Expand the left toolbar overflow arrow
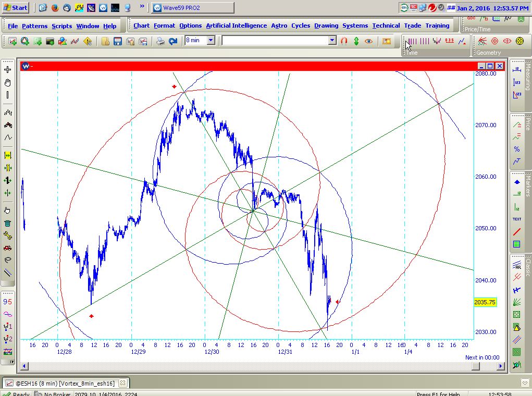532x396 pixels. pos(12,362)
